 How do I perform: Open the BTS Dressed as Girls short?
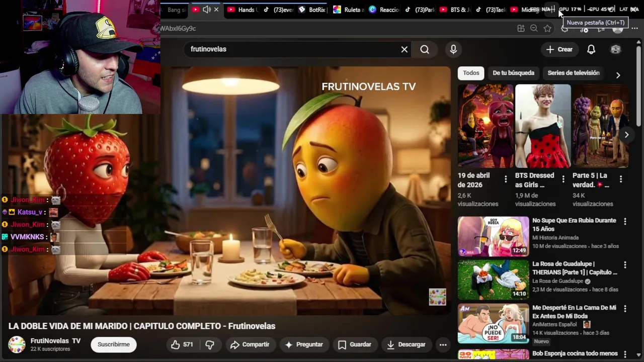click(x=543, y=126)
